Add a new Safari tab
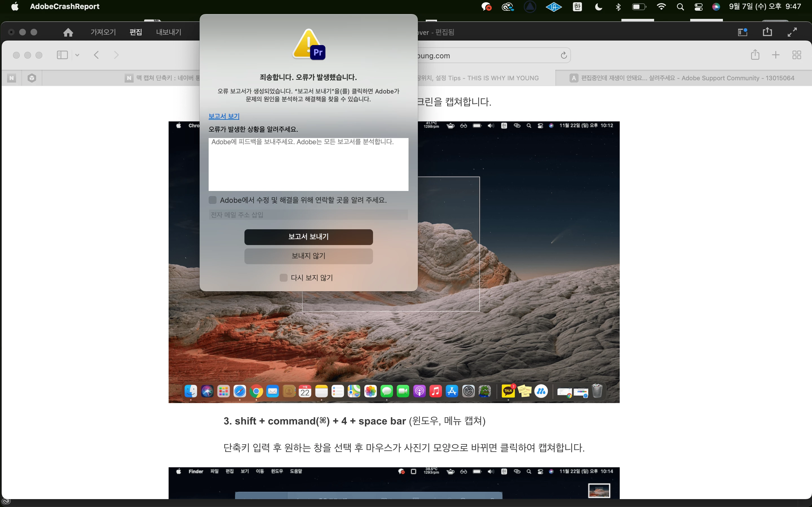Viewport: 812px width, 507px height. click(x=775, y=55)
